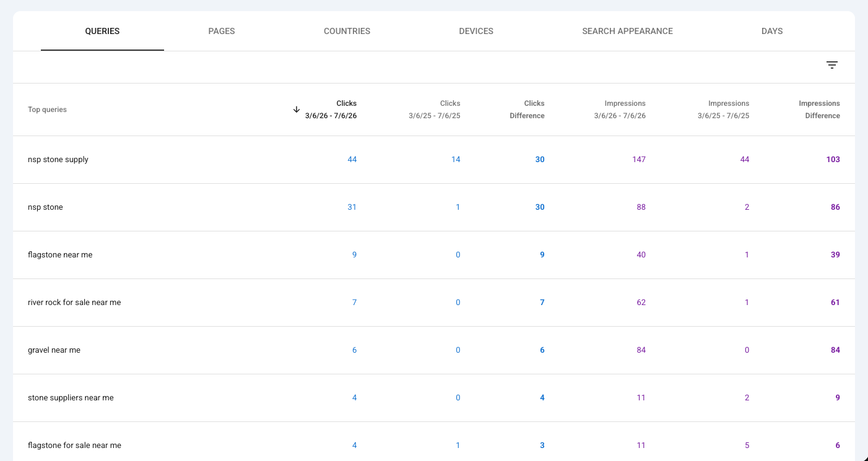Open the 'flagstone near me' query

coord(60,255)
